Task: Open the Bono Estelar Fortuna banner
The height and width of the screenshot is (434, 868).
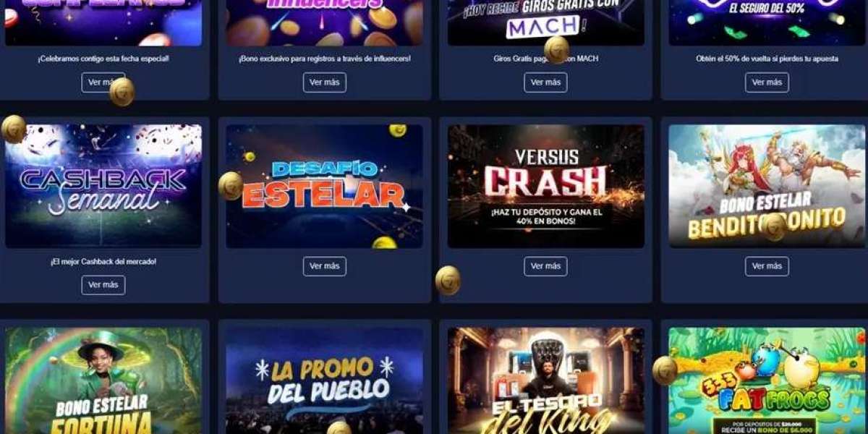Action: coord(103,380)
